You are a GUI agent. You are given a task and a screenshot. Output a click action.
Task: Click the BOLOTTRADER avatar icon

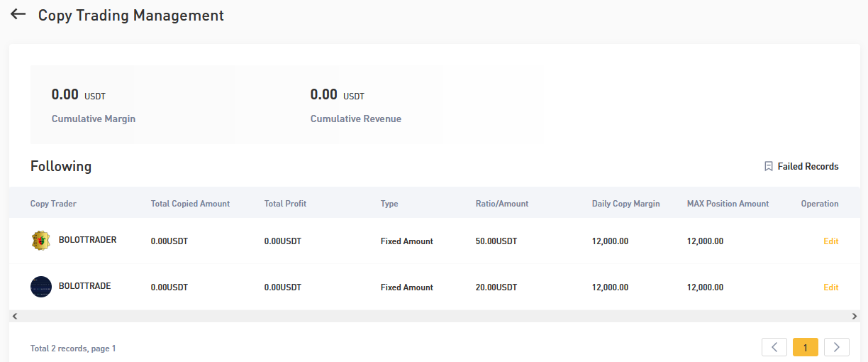point(41,241)
